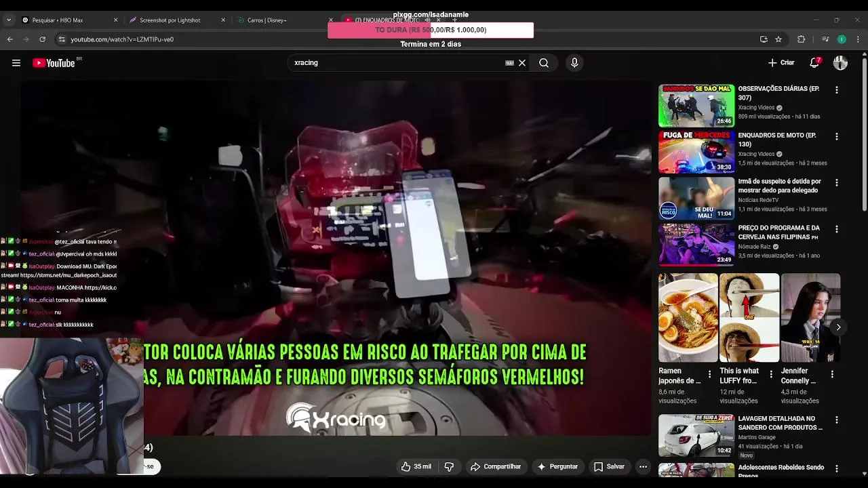Open the ENQUADROS DE MOTO (EP. 130) title
Viewport: 868px width, 488px height.
(x=777, y=140)
